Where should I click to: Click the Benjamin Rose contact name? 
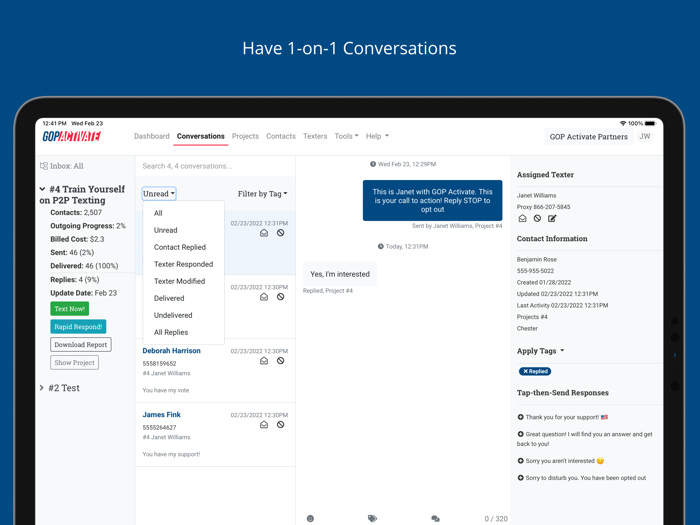pyautogui.click(x=537, y=259)
